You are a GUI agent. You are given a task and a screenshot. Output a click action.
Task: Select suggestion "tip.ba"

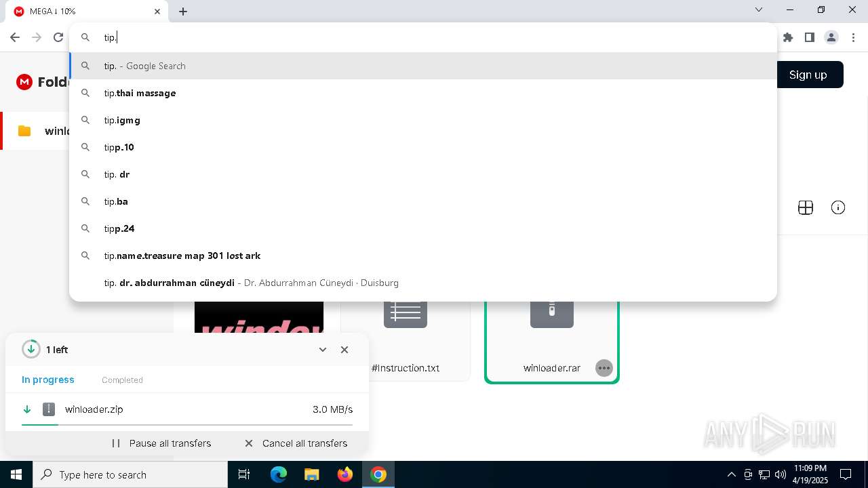(x=423, y=201)
